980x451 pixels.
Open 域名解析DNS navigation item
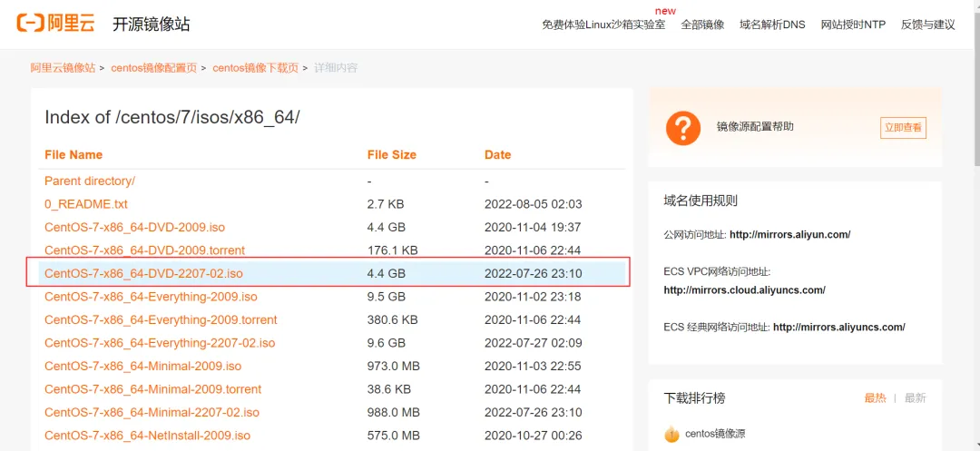pos(772,25)
